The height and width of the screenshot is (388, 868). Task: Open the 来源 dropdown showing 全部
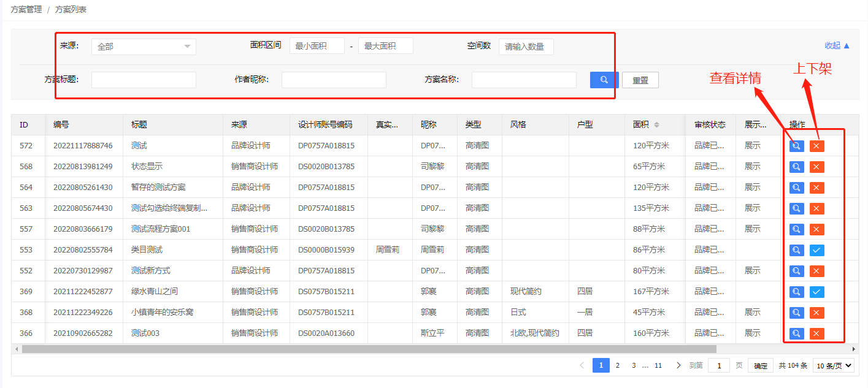144,47
